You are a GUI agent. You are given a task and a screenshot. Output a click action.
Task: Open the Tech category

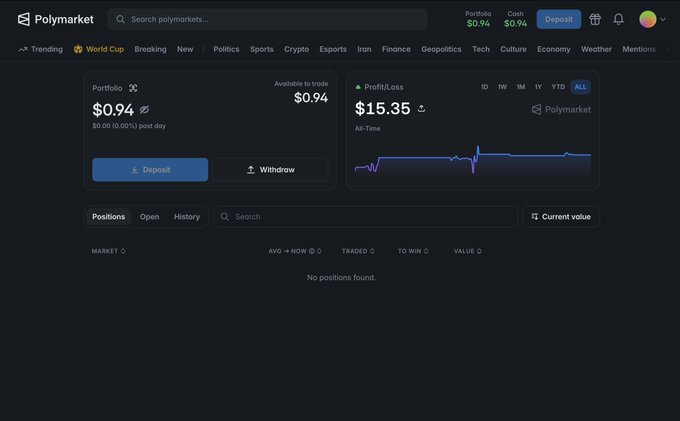481,49
